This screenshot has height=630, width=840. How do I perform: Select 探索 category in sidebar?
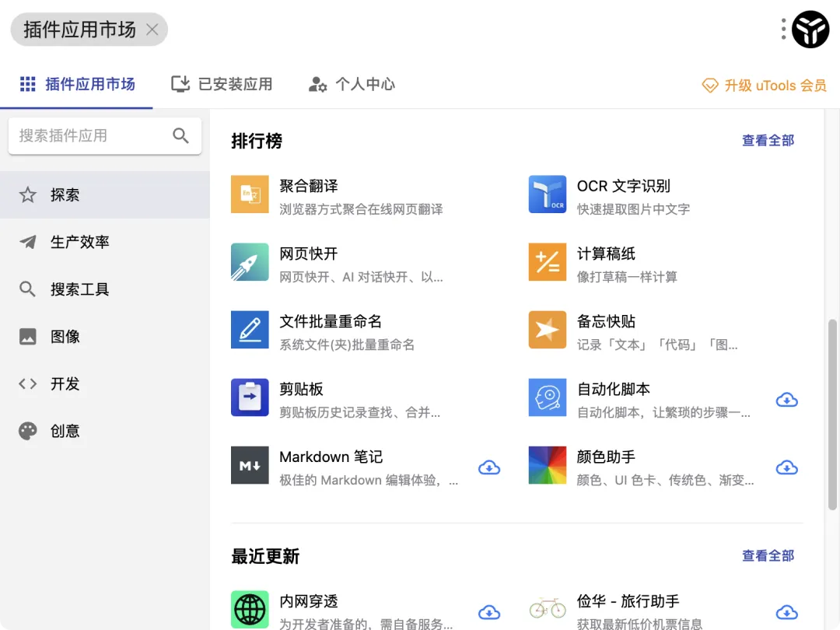[x=105, y=195]
